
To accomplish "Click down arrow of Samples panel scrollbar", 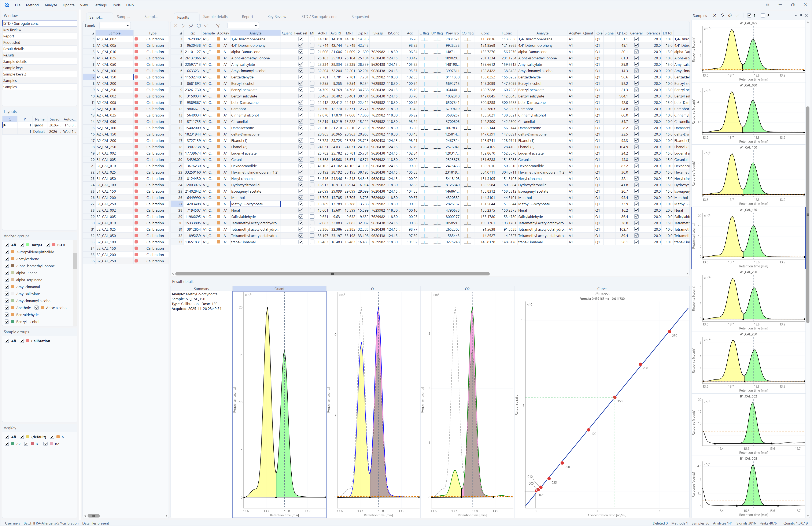I will pos(808,515).
